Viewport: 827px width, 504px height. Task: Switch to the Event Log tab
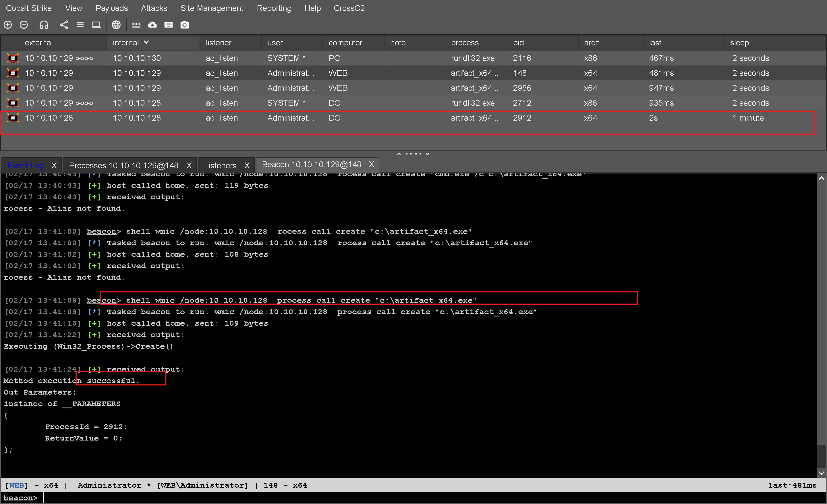(x=26, y=165)
